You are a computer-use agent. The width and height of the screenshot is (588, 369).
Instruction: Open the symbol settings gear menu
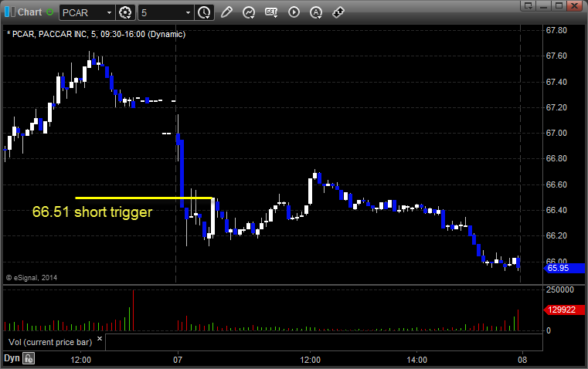tap(125, 12)
